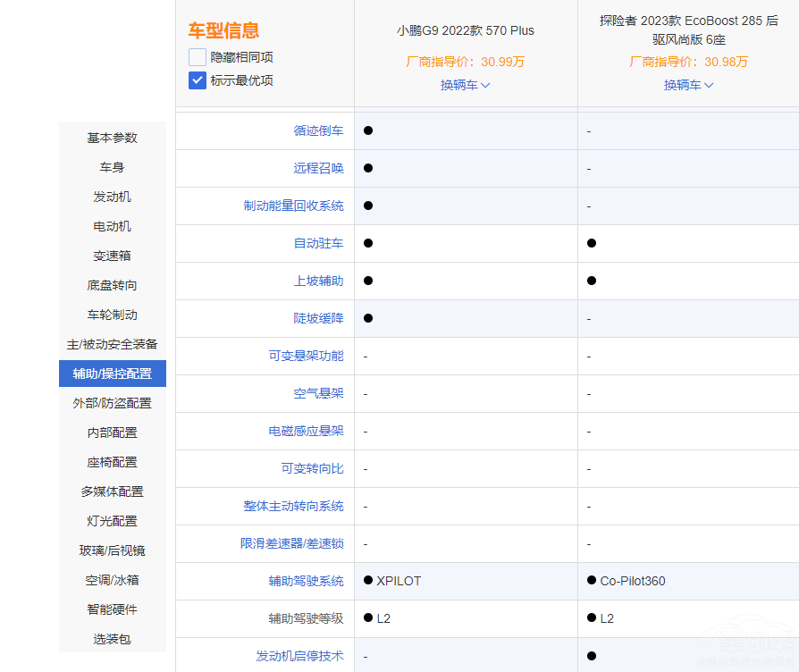Select 基本参数 in the sidebar
The image size is (799, 672).
113,138
